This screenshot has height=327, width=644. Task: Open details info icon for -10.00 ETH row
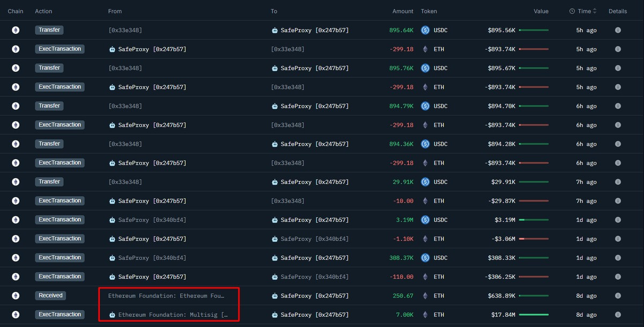coord(618,201)
